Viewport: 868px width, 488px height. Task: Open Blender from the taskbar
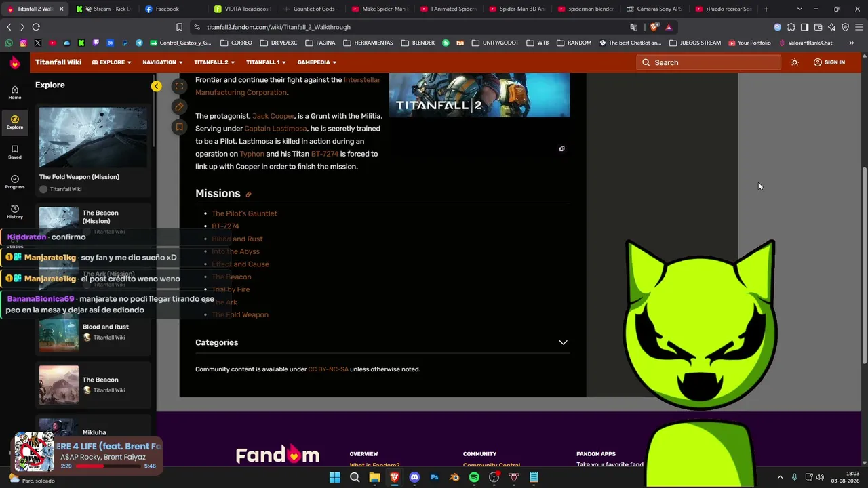point(454,477)
